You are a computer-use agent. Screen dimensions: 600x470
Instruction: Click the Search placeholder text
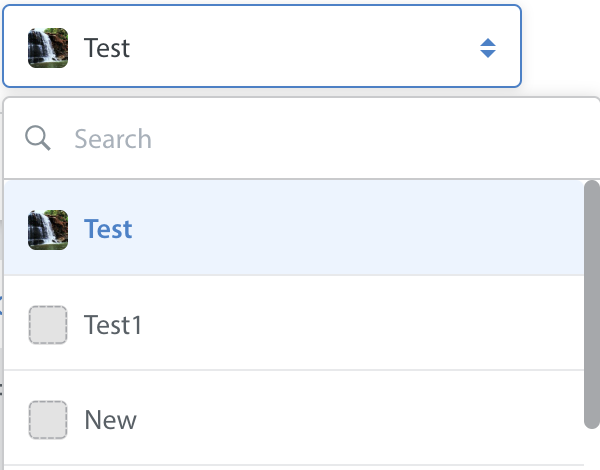(113, 139)
